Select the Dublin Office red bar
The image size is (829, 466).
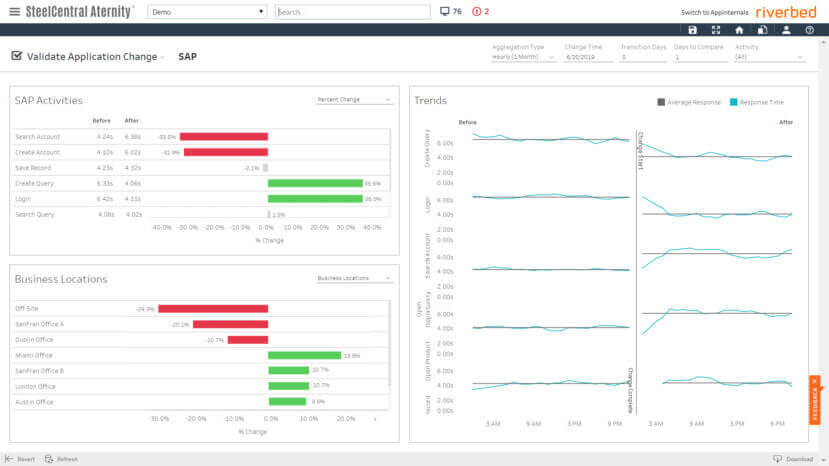(248, 340)
